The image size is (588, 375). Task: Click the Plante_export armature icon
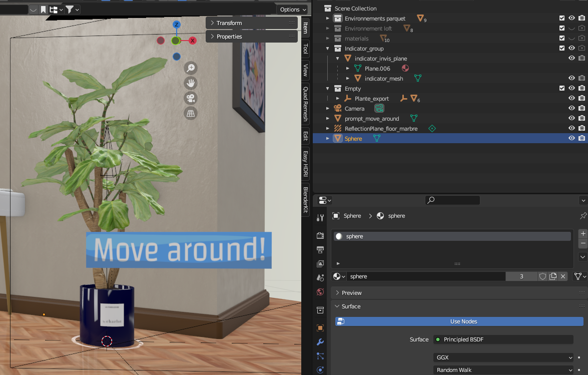348,98
